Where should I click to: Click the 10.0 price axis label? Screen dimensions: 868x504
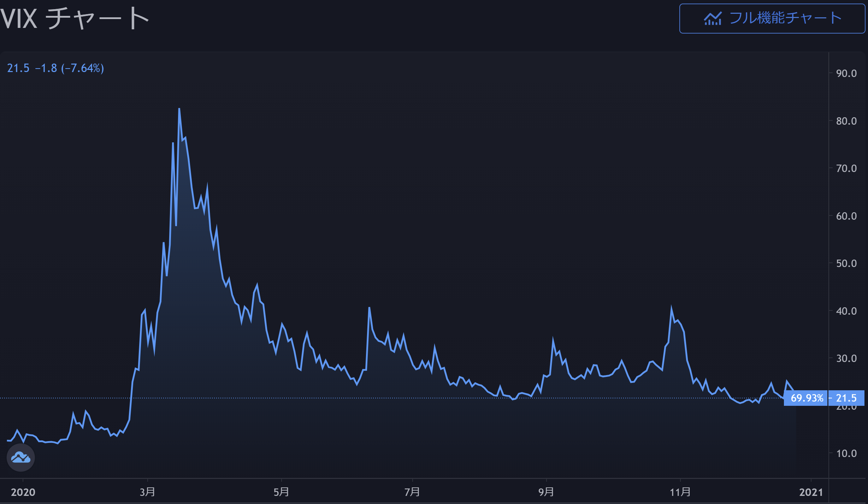(846, 453)
